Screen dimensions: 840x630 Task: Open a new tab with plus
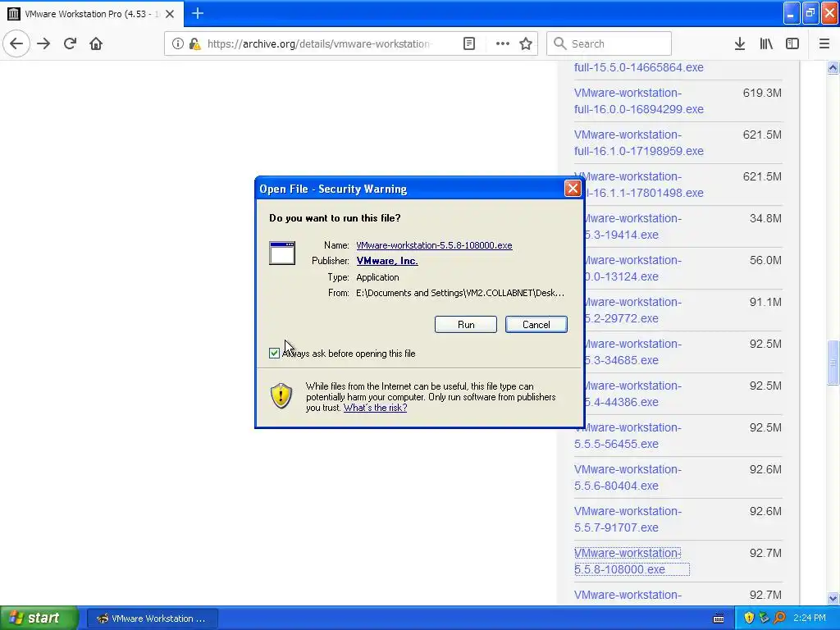tap(198, 13)
